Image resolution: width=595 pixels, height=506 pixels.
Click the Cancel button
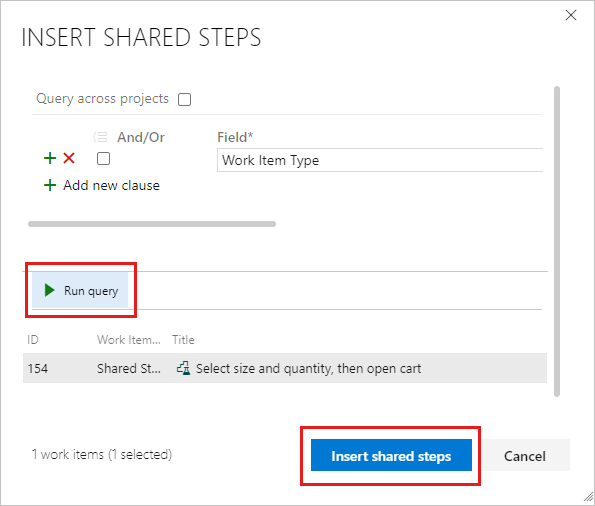(525, 455)
